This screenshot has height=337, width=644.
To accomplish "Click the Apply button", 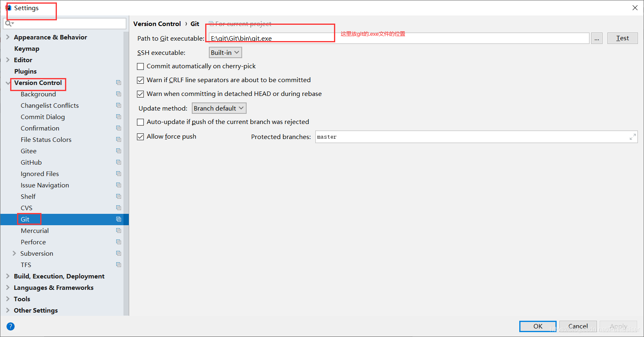I will (618, 326).
